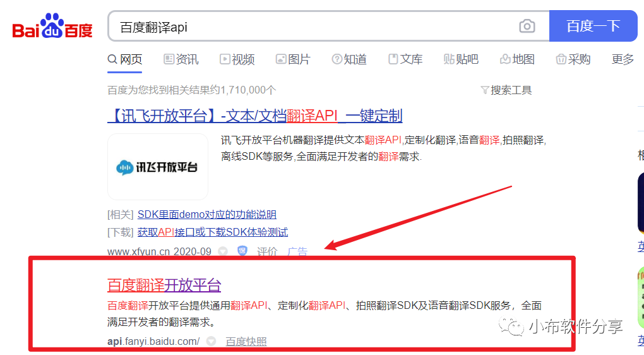Screen dimensions: 644x355
Task: Open the 地图 tab
Action: coord(517,59)
